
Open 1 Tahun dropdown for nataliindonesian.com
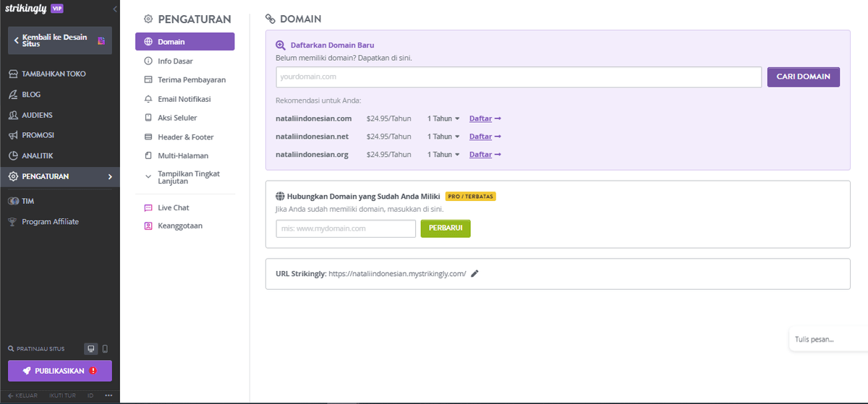[x=443, y=119]
